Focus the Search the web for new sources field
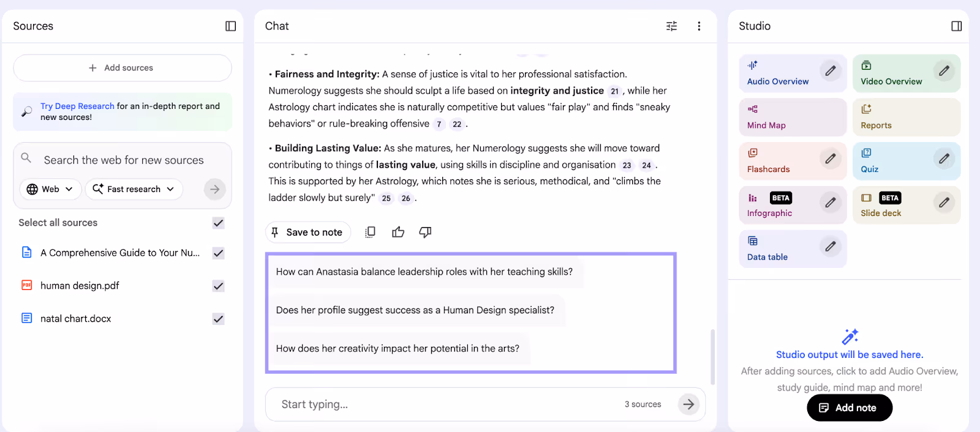The width and height of the screenshot is (980, 432). (124, 160)
